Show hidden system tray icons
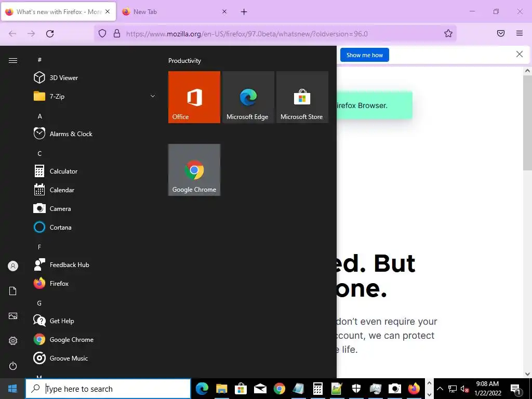Viewport: 532px width, 399px height. (x=440, y=389)
